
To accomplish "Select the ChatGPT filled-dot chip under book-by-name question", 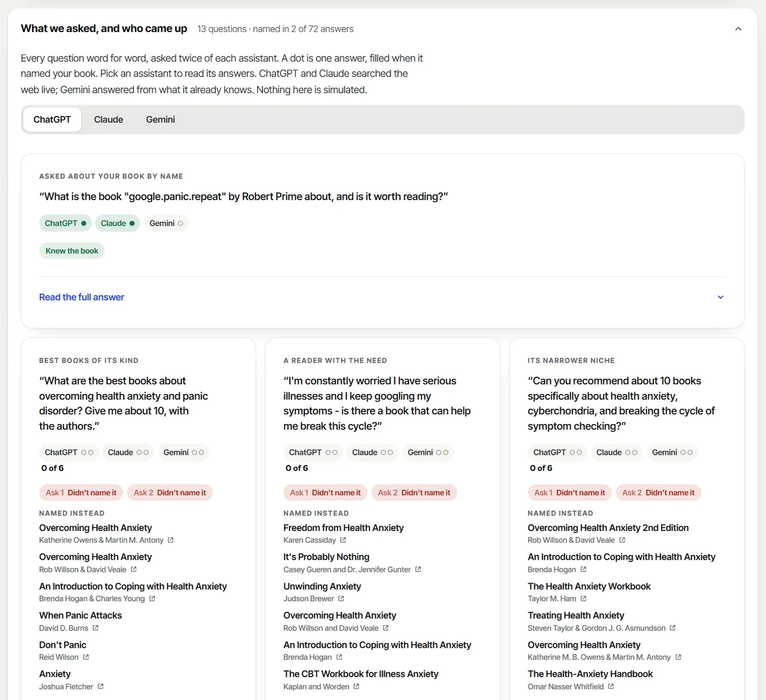I will (x=66, y=223).
